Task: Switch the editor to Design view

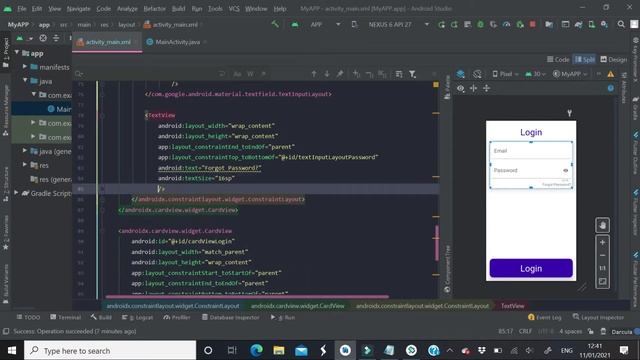Action: pyautogui.click(x=613, y=60)
